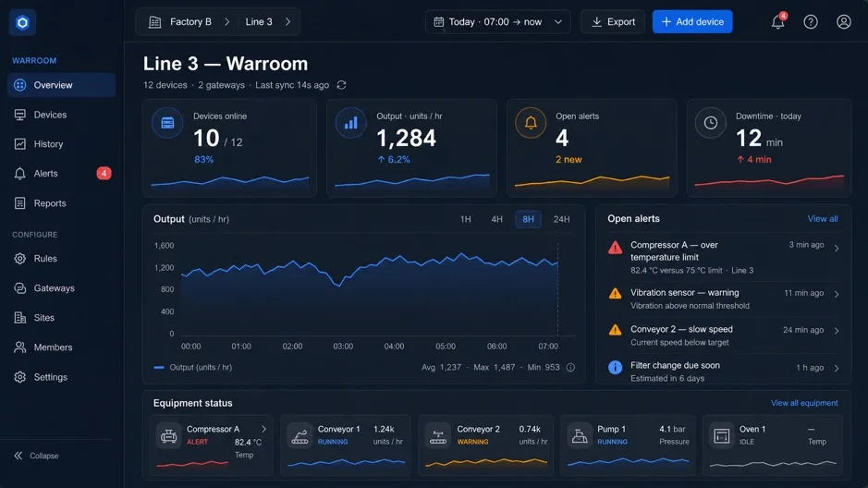
Task: Switch chart range to 24H
Action: click(561, 219)
